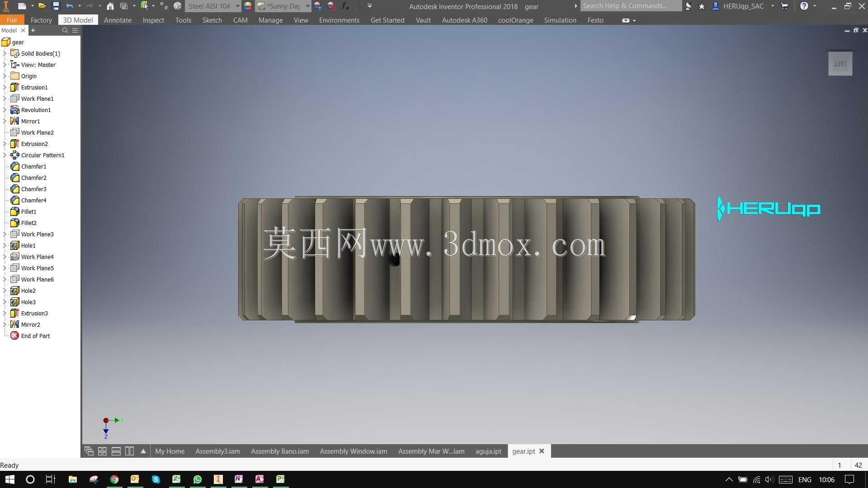868x488 pixels.
Task: Add a new browser panel tab
Action: click(x=33, y=30)
